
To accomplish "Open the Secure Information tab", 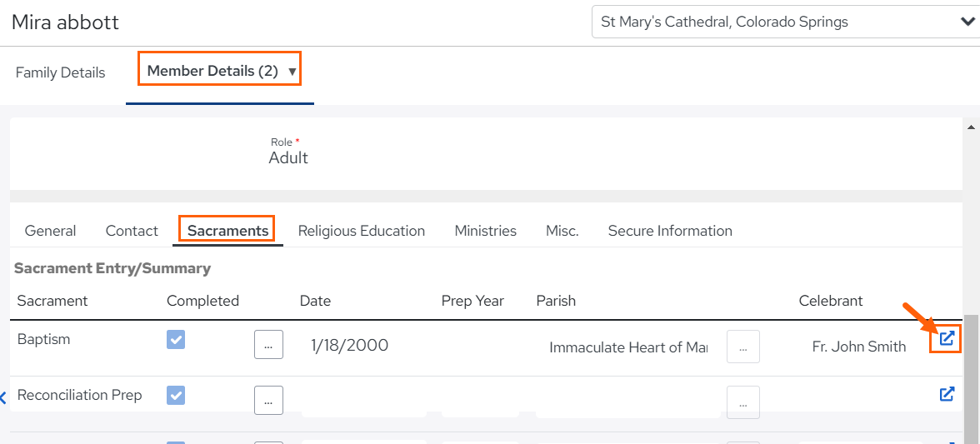I will 670,231.
